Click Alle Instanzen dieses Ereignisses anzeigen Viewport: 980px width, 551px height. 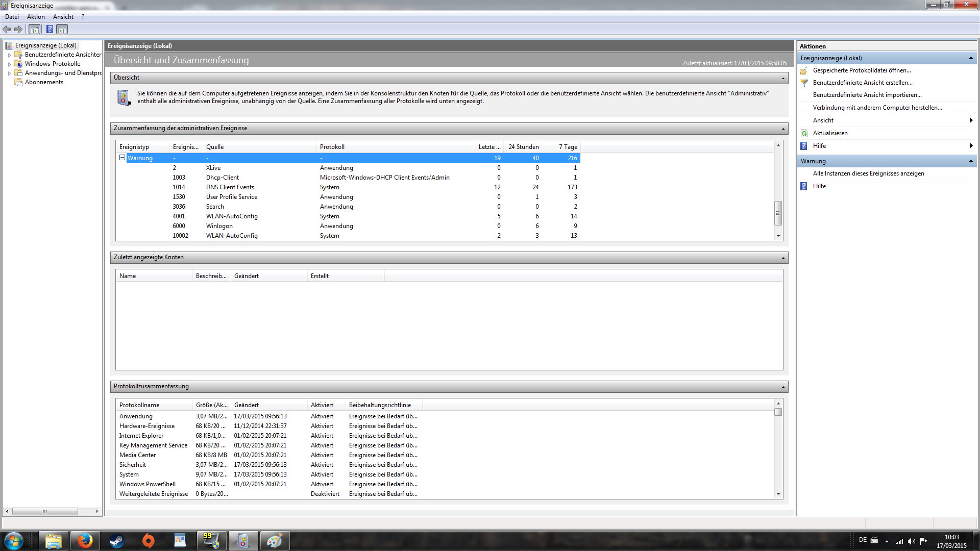point(868,173)
